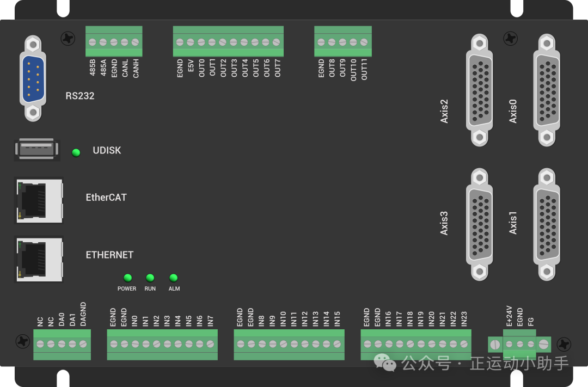The width and height of the screenshot is (588, 387).
Task: Click the DA1 label
Action: coord(72,320)
